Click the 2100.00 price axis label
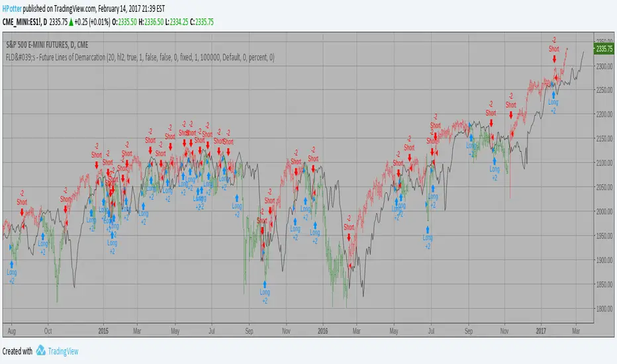 (604, 163)
